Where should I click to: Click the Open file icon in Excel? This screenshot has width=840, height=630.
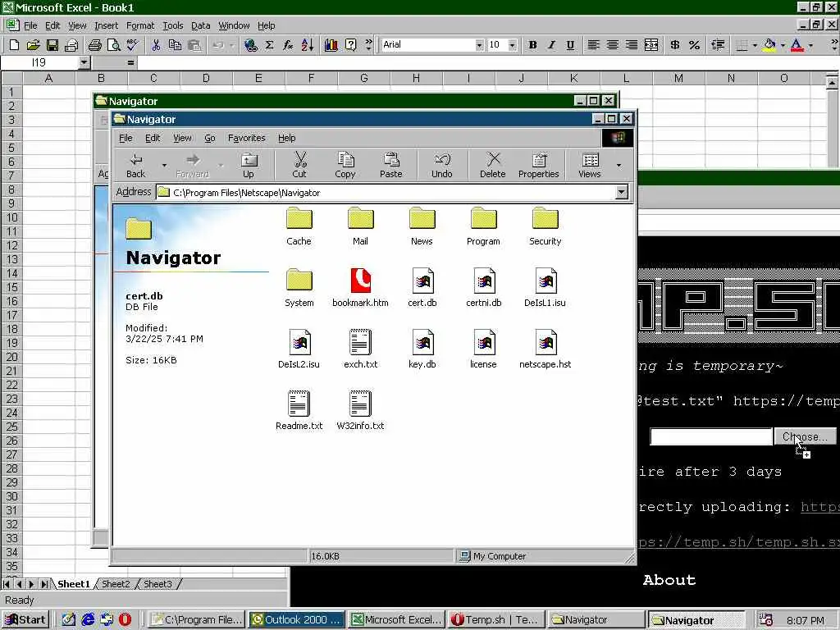(x=33, y=46)
